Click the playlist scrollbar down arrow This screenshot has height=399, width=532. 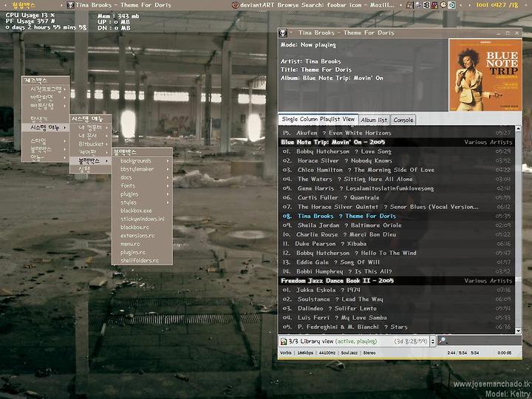[518, 330]
